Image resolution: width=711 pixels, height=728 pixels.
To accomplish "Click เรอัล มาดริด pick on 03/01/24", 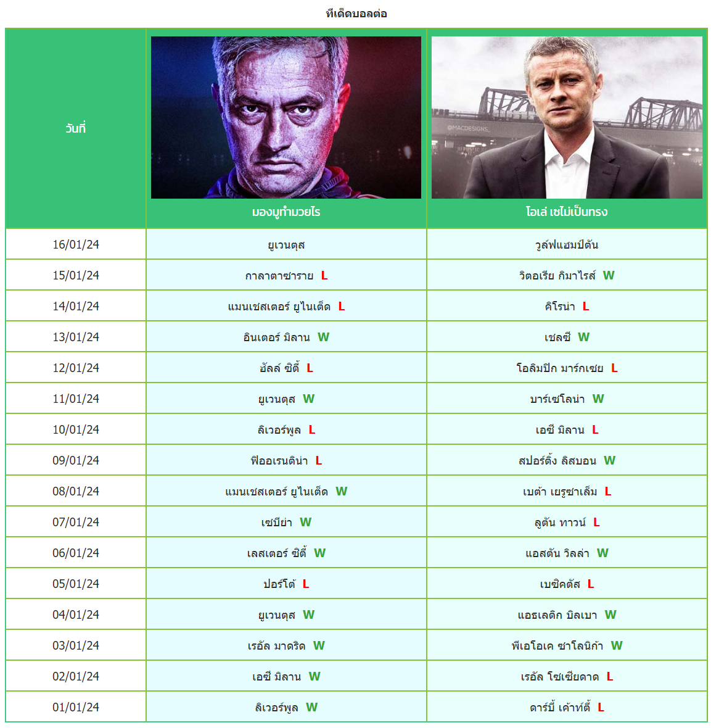I will pyautogui.click(x=277, y=647).
